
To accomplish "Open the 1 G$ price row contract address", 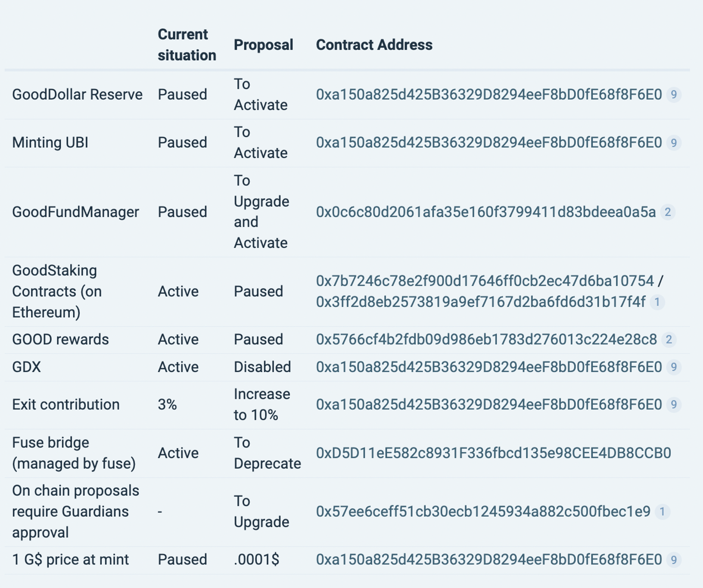I will (x=489, y=559).
